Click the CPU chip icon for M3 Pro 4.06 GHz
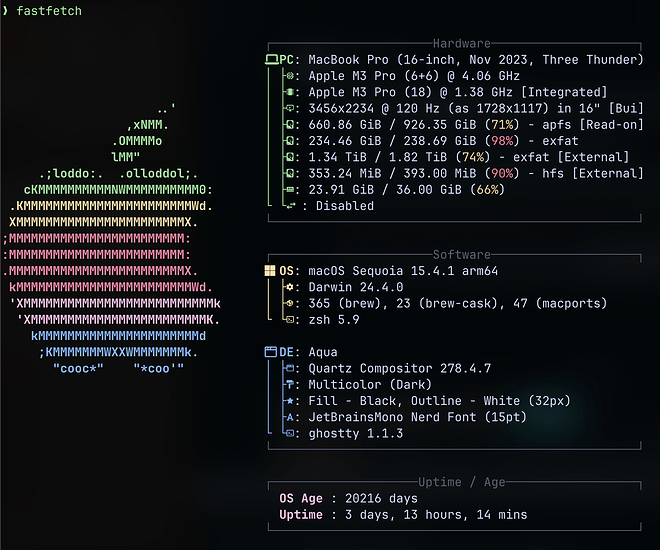 pyautogui.click(x=290, y=76)
